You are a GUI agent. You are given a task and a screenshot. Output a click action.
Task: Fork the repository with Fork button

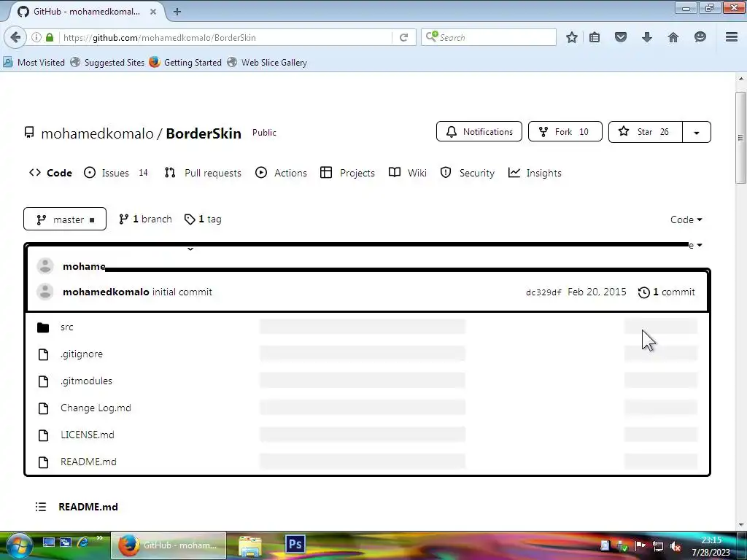click(565, 132)
